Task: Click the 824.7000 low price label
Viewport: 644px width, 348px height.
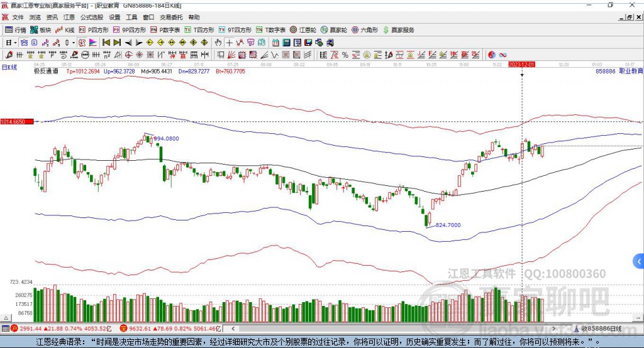Action: click(x=448, y=225)
